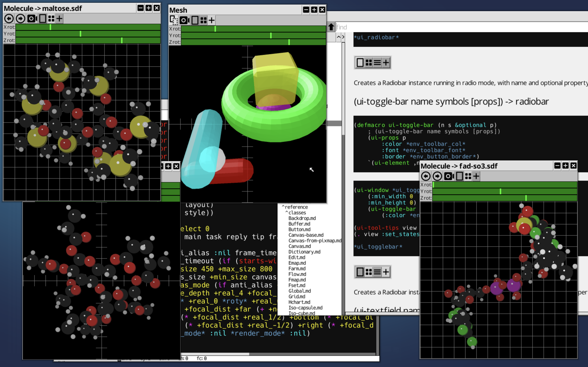
Task: Select axis plus style in fad-so3 window
Action: (x=476, y=176)
